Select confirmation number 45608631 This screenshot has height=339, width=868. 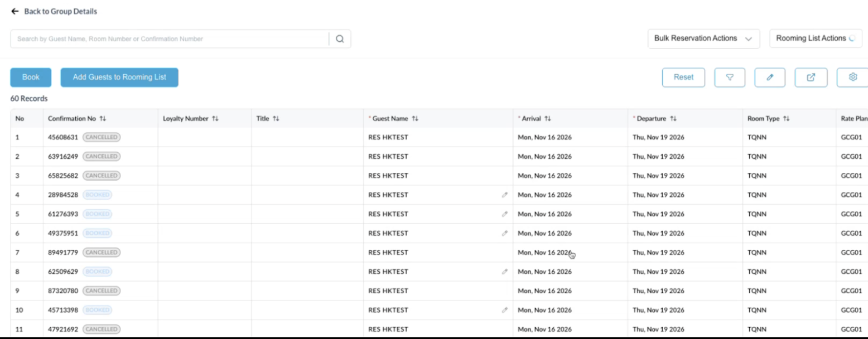pos(63,137)
